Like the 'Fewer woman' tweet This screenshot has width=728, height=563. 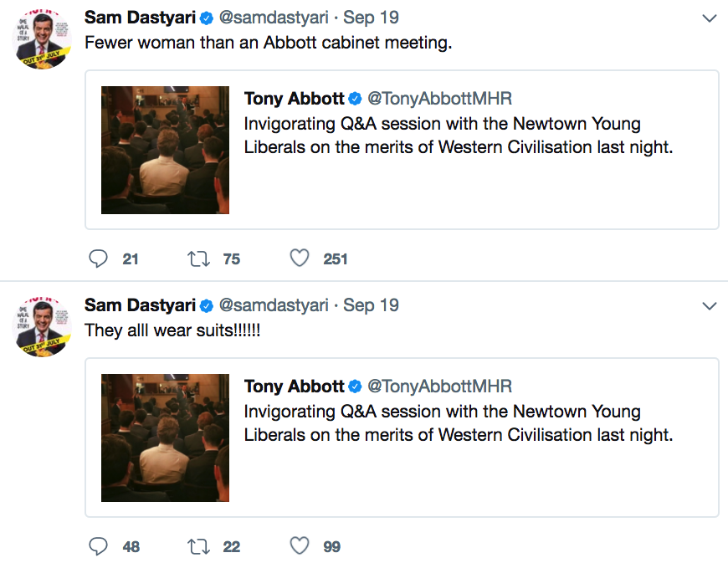coord(300,258)
